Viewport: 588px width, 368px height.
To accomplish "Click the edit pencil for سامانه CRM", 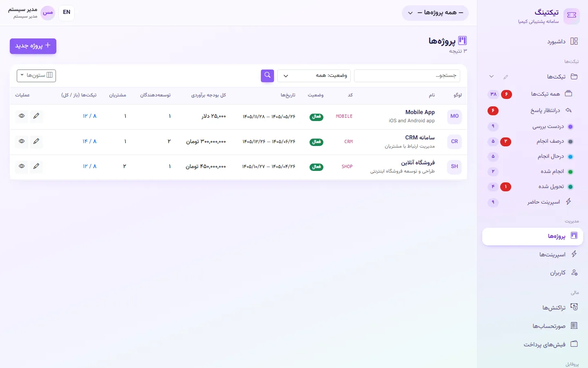I will tap(36, 141).
